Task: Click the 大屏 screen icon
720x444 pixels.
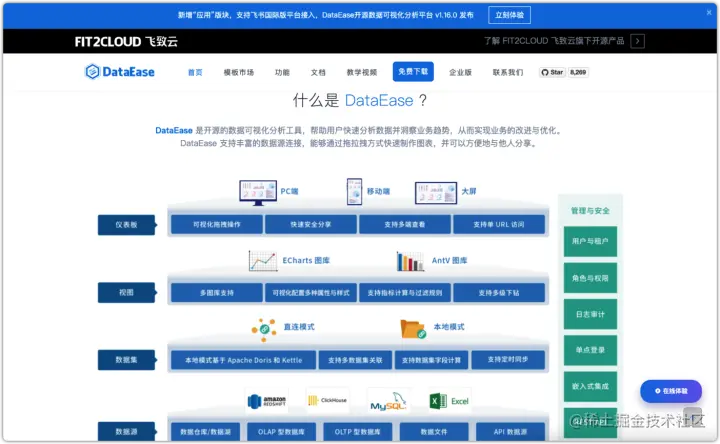Action: [x=436, y=192]
